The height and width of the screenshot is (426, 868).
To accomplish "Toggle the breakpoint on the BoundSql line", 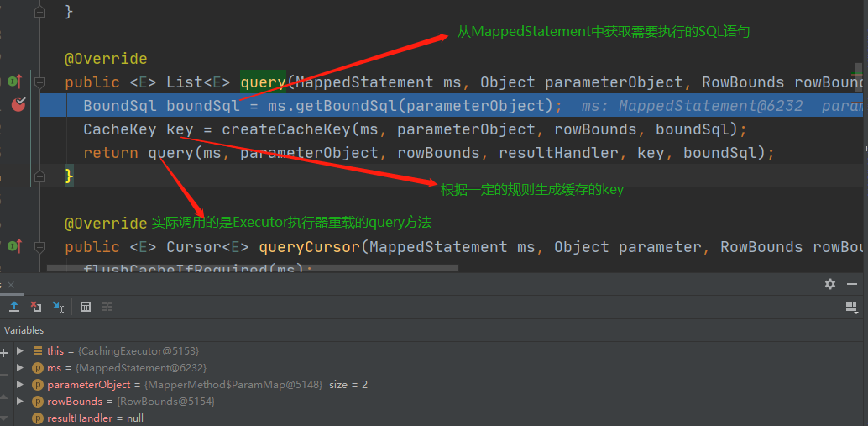I will pos(18,103).
